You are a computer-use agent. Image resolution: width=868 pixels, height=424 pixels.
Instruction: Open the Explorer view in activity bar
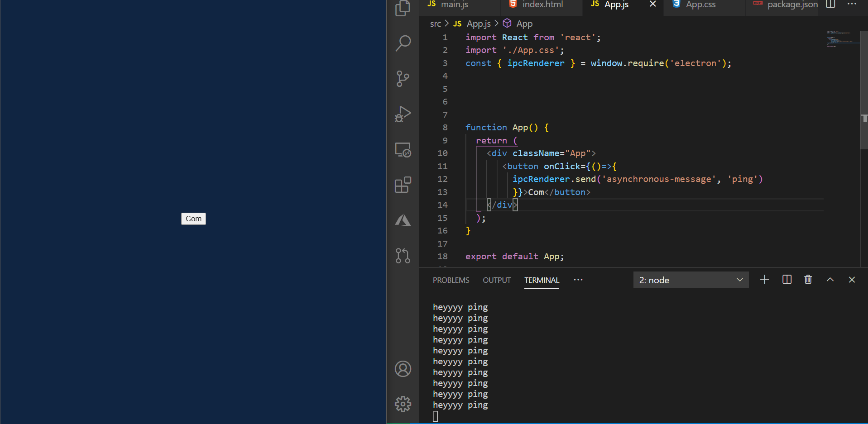403,8
